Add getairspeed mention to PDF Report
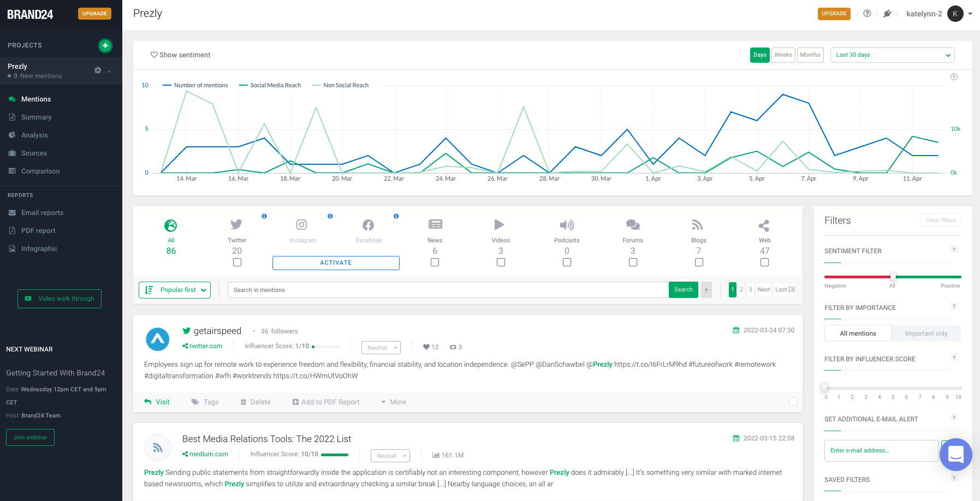This screenshot has width=980, height=501. (326, 402)
